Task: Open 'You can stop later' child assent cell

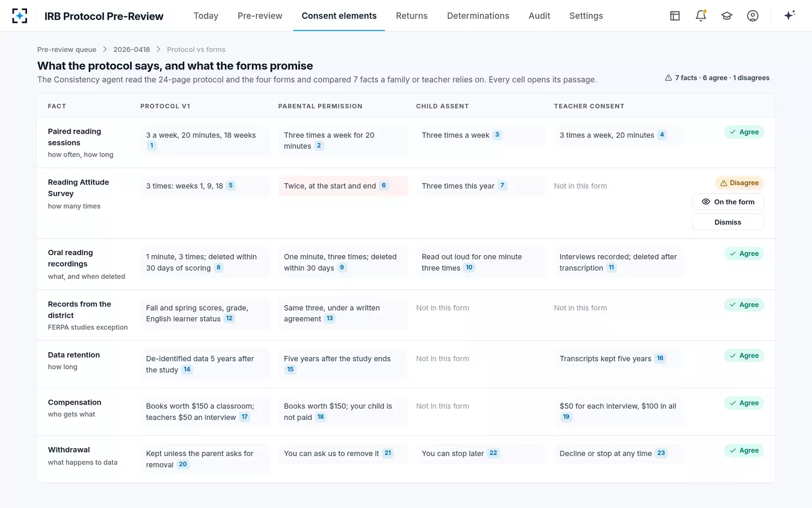Action: (481, 453)
